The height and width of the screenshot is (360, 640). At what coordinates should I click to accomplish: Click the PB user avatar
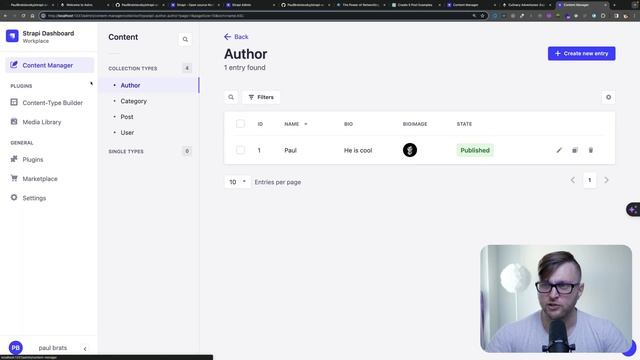coord(16,348)
